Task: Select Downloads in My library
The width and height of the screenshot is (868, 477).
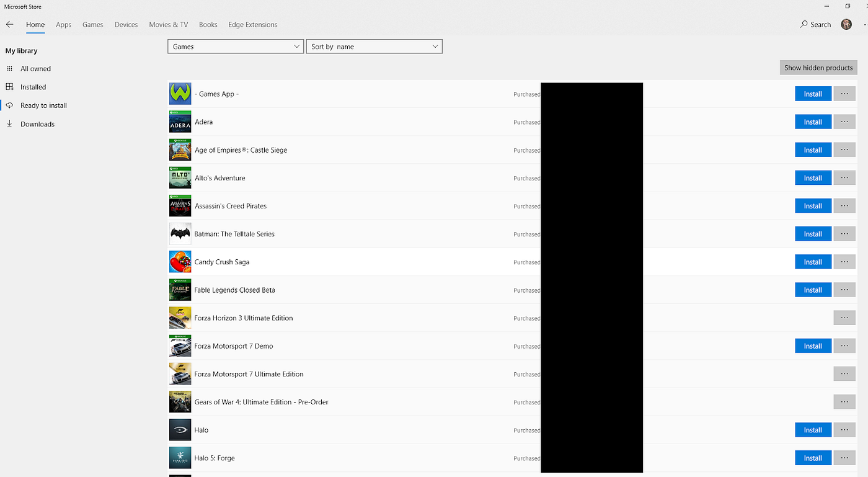Action: click(x=37, y=124)
